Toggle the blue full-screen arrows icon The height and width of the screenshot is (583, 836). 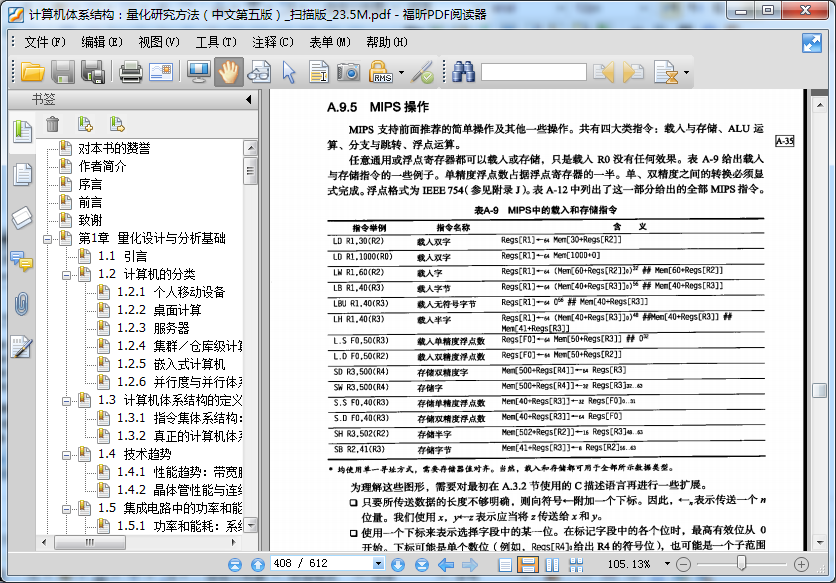click(x=811, y=43)
